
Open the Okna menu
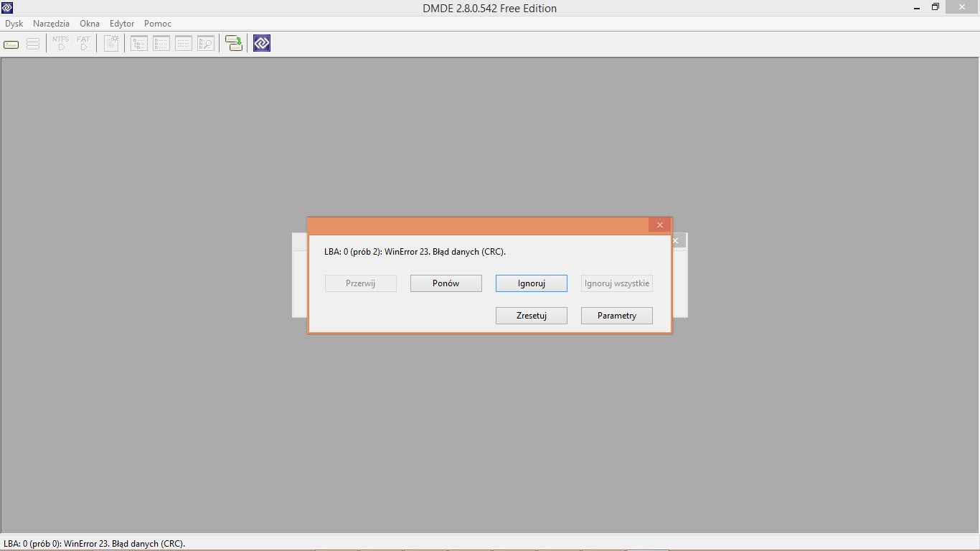tap(90, 24)
